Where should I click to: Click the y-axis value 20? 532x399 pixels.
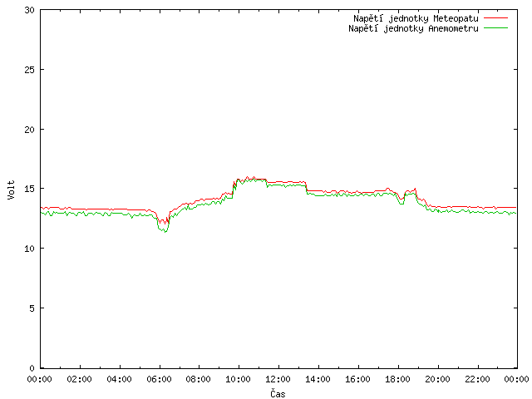click(30, 130)
